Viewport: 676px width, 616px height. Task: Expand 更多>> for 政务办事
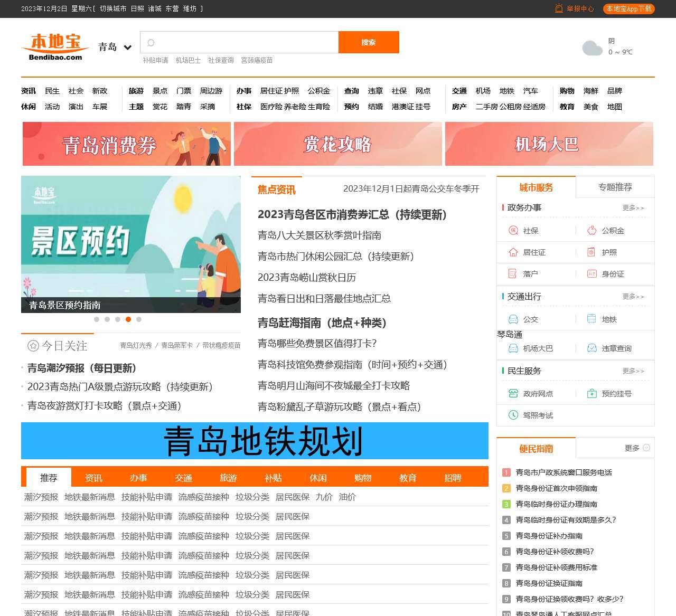coord(633,208)
